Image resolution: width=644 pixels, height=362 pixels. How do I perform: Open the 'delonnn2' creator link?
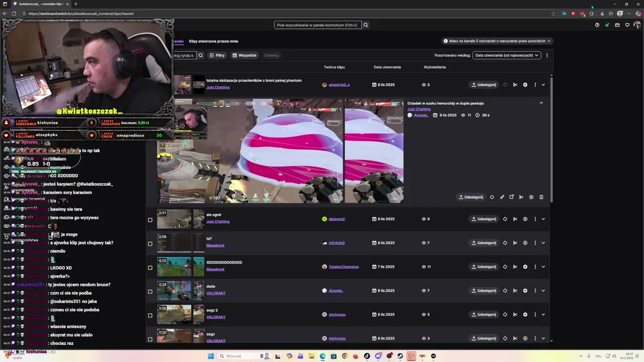click(x=337, y=219)
